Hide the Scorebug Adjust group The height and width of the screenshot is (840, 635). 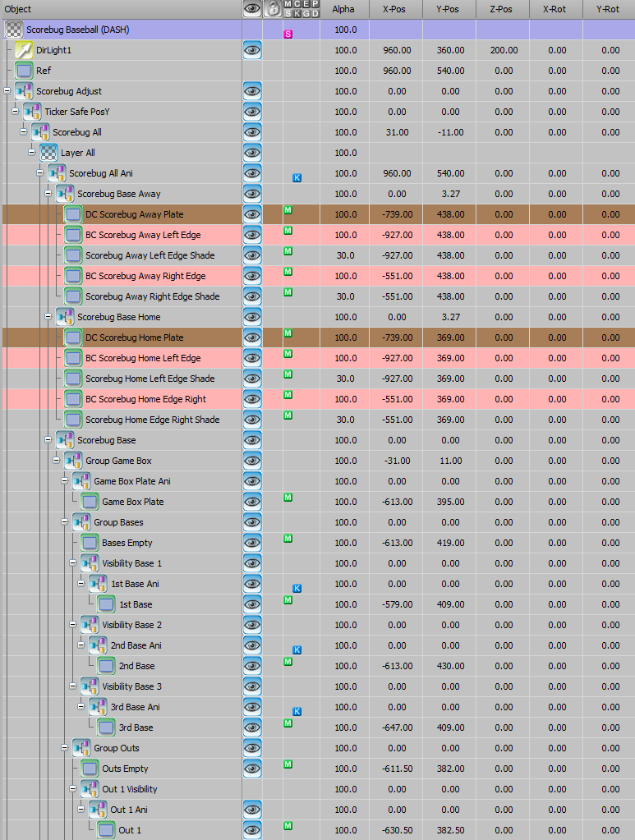point(252,91)
